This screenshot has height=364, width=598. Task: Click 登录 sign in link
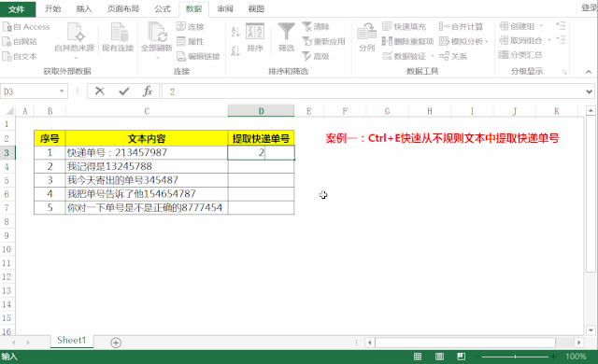click(x=589, y=8)
